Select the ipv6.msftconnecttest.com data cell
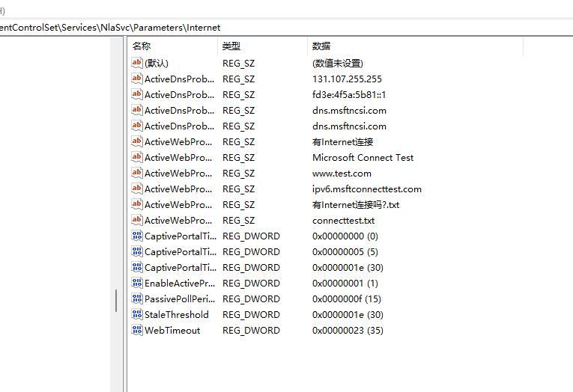This screenshot has width=573, height=392. (366, 189)
